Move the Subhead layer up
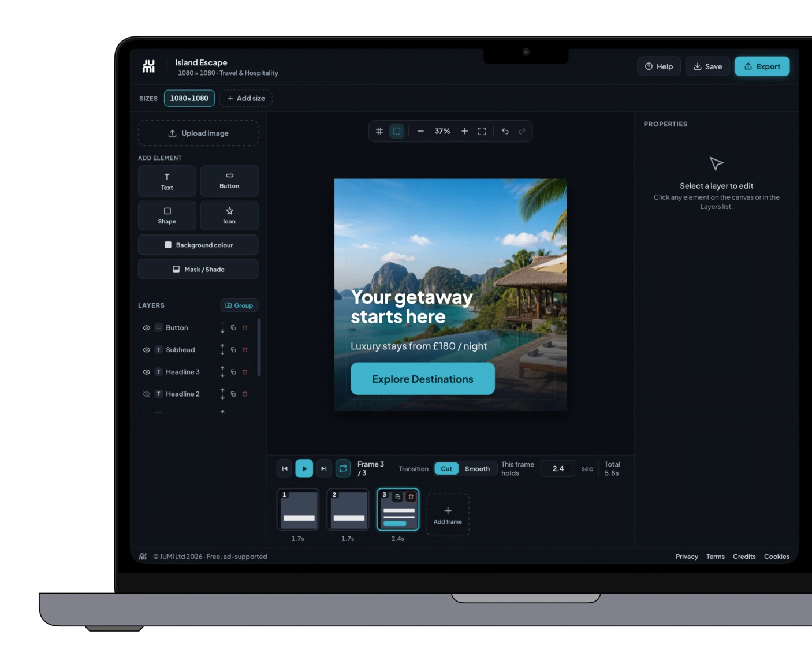812x668 pixels. tap(222, 346)
